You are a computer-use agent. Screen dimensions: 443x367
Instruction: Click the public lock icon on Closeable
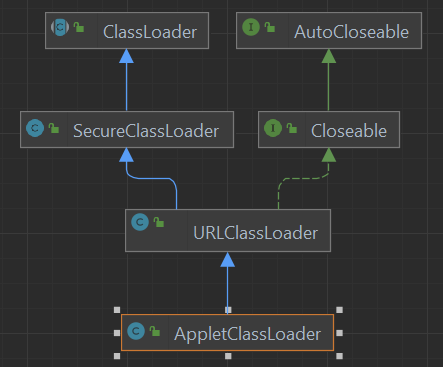point(292,128)
